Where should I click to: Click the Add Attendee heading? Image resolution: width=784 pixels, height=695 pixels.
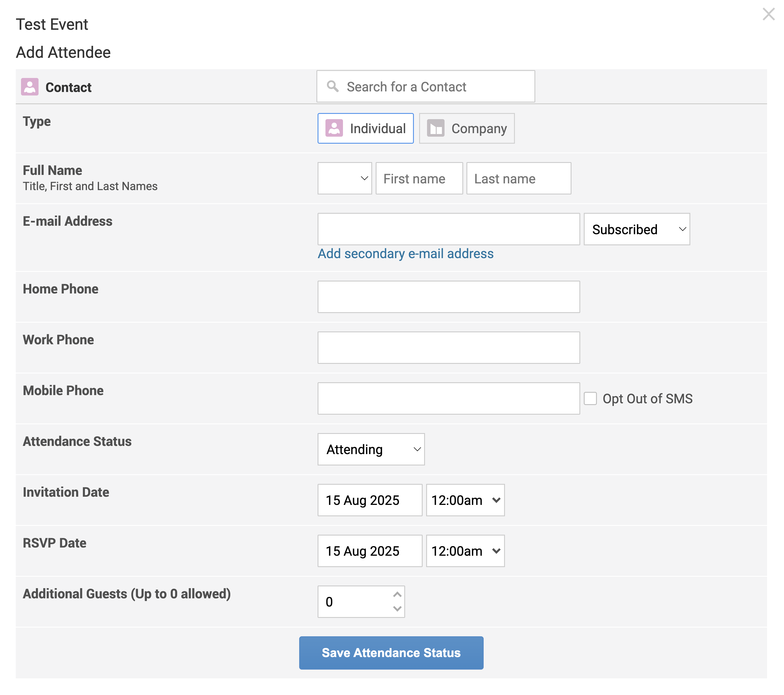(x=63, y=52)
